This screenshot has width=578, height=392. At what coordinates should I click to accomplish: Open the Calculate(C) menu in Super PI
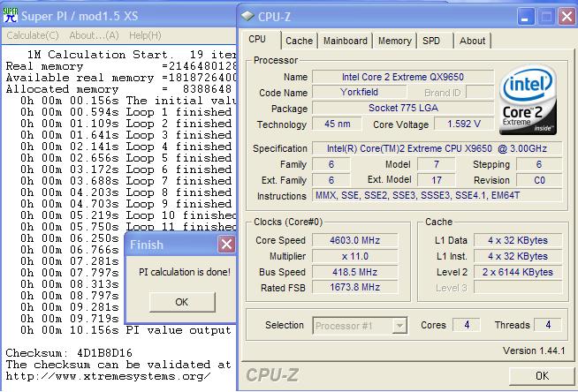click(33, 35)
